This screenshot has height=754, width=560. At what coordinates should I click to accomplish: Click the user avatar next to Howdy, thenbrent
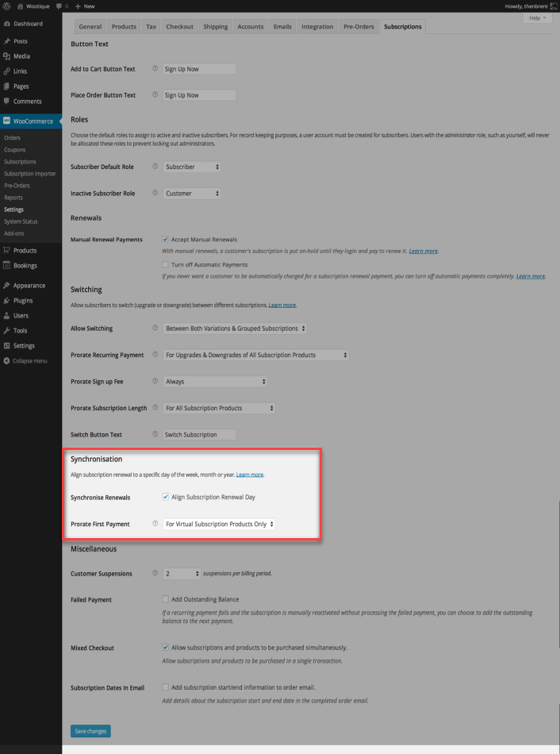point(554,6)
